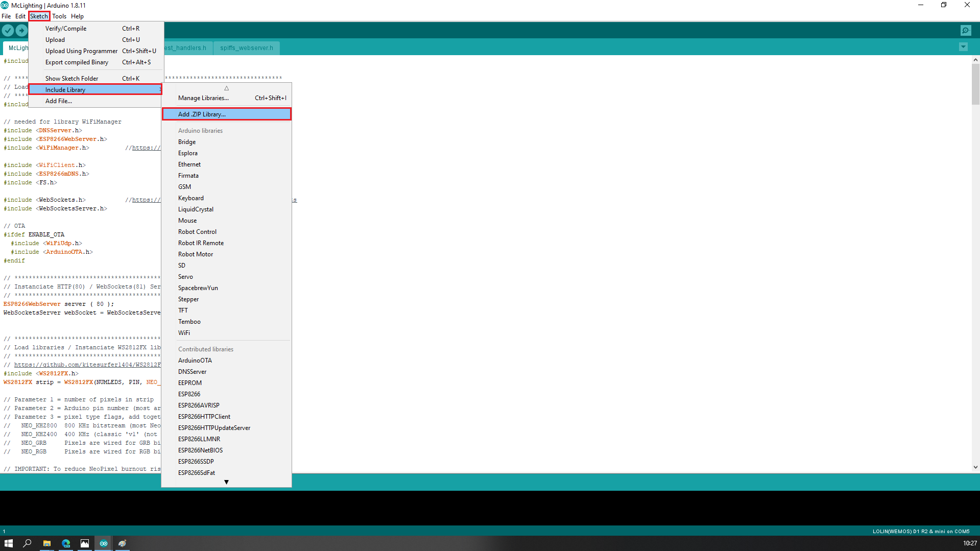
Task: Open the tab list dropdown arrow
Action: (963, 47)
